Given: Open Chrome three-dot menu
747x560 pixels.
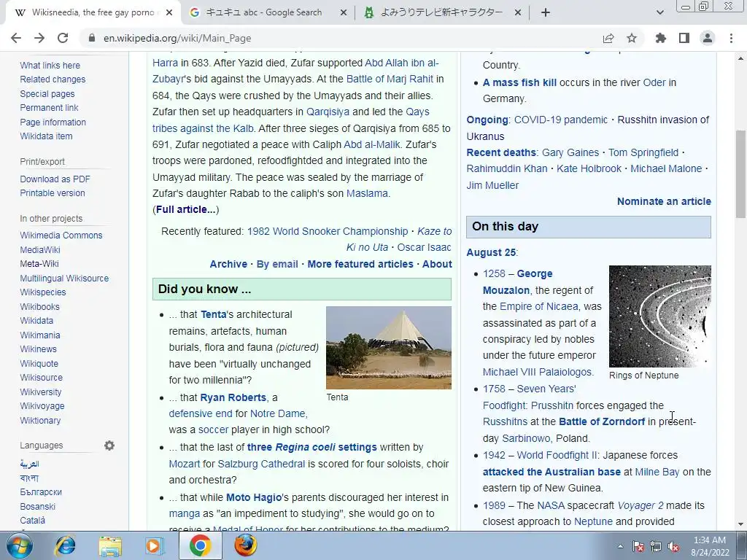Looking at the screenshot, I should (731, 38).
